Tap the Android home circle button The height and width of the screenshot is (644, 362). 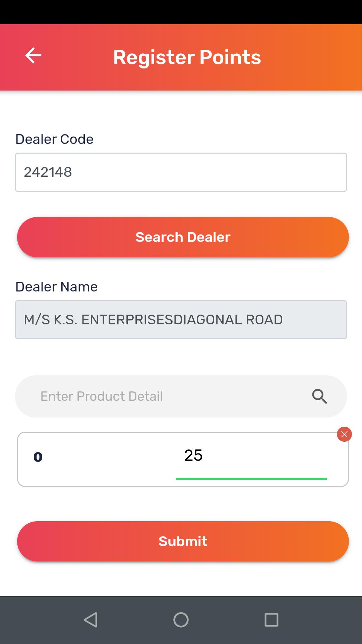pos(181,620)
